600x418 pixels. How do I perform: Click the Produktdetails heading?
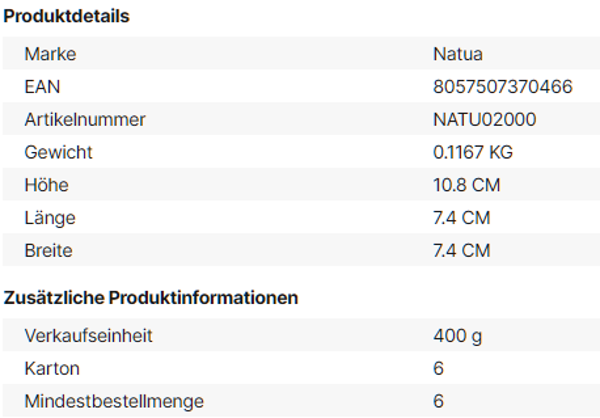66,17
